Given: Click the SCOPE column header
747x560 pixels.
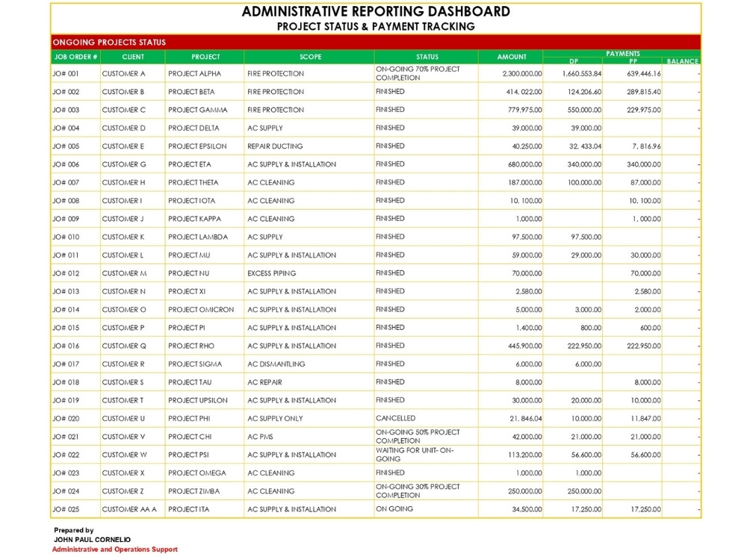Looking at the screenshot, I should click(x=310, y=57).
